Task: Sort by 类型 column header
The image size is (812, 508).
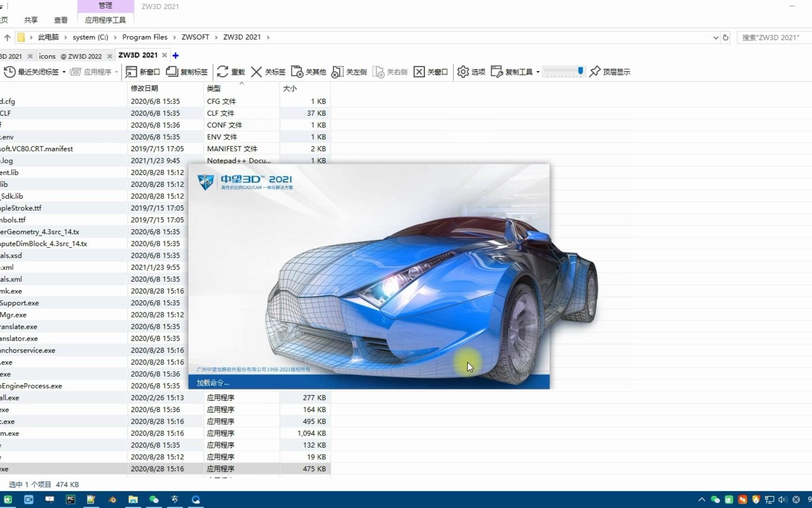Action: click(242, 88)
